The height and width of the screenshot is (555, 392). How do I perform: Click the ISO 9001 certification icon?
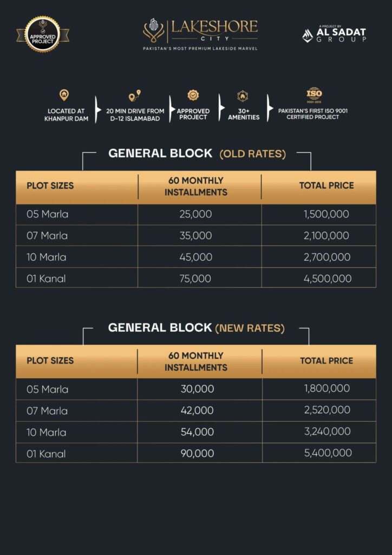coord(314,95)
